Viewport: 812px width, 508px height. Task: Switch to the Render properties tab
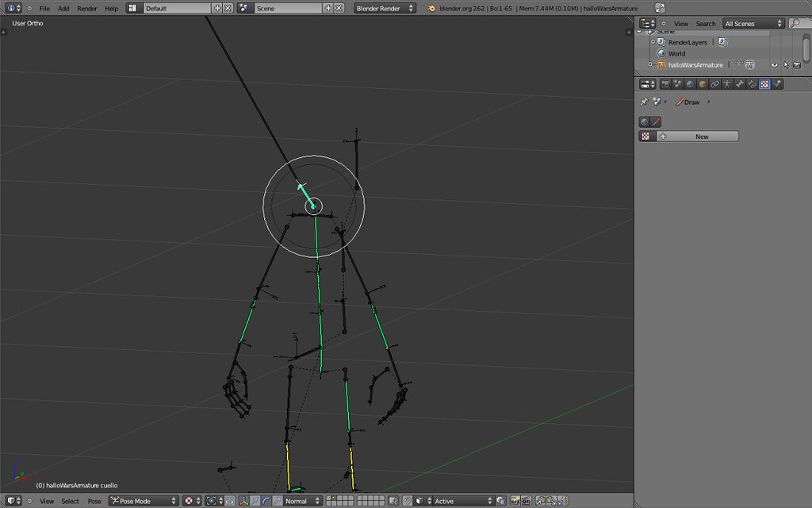(x=665, y=84)
